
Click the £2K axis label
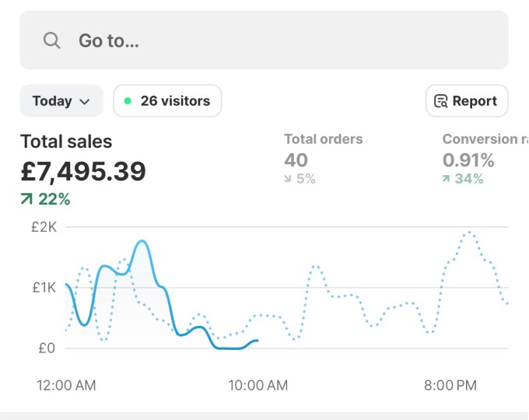coord(44,227)
